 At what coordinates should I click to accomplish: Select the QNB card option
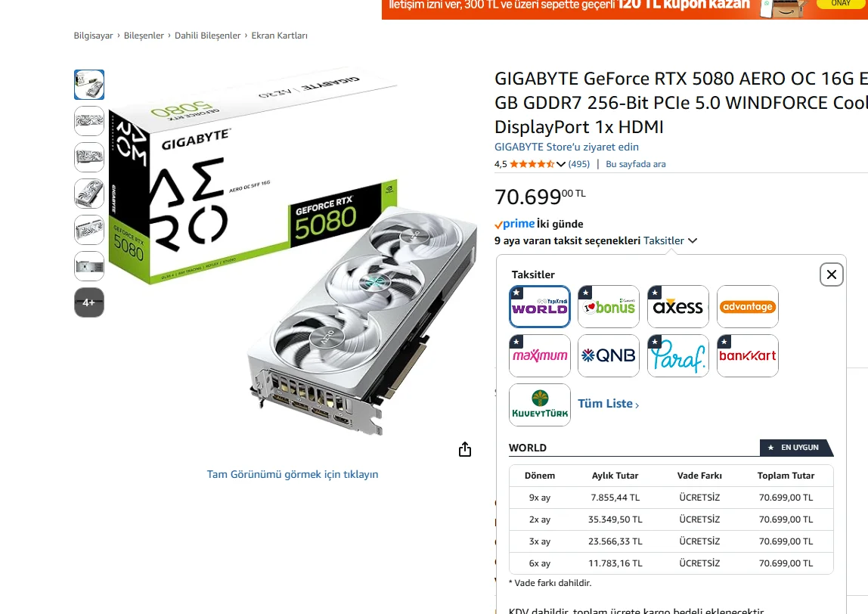[609, 355]
